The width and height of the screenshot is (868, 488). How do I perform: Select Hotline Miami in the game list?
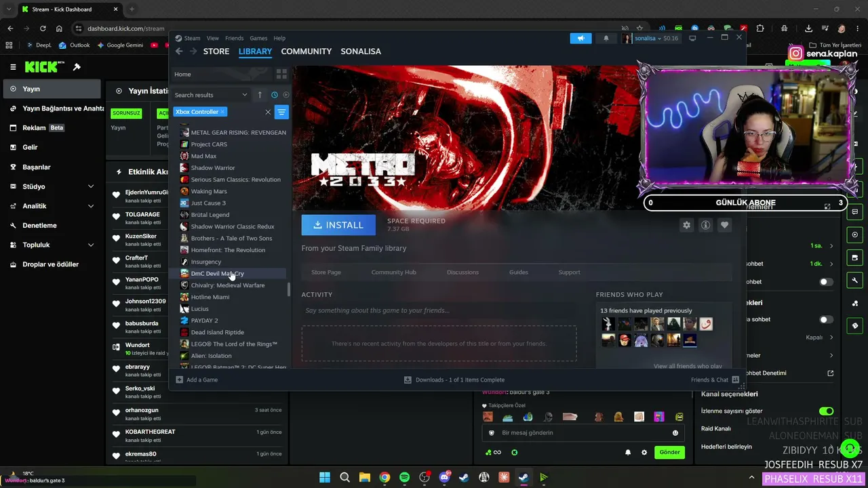tap(210, 297)
